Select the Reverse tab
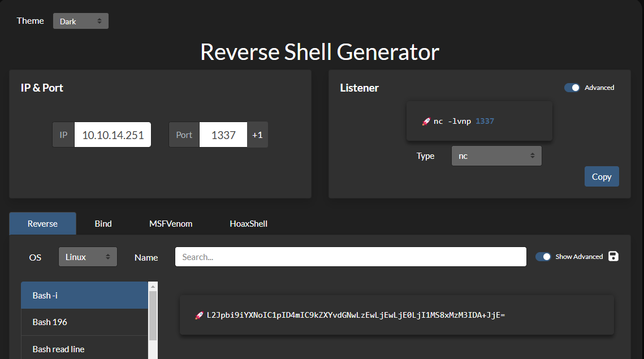The width and height of the screenshot is (644, 359). tap(43, 224)
